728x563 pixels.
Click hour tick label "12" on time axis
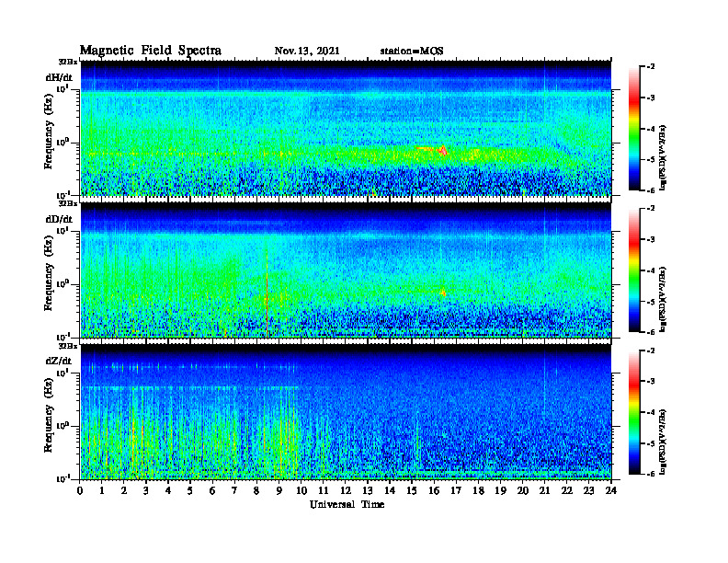(x=346, y=491)
